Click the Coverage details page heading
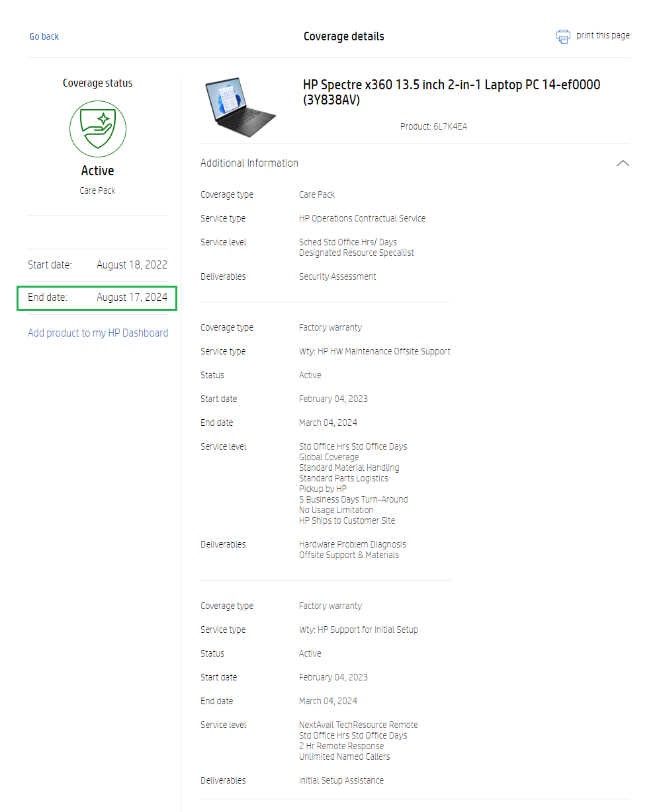This screenshot has height=812, width=657. point(343,36)
